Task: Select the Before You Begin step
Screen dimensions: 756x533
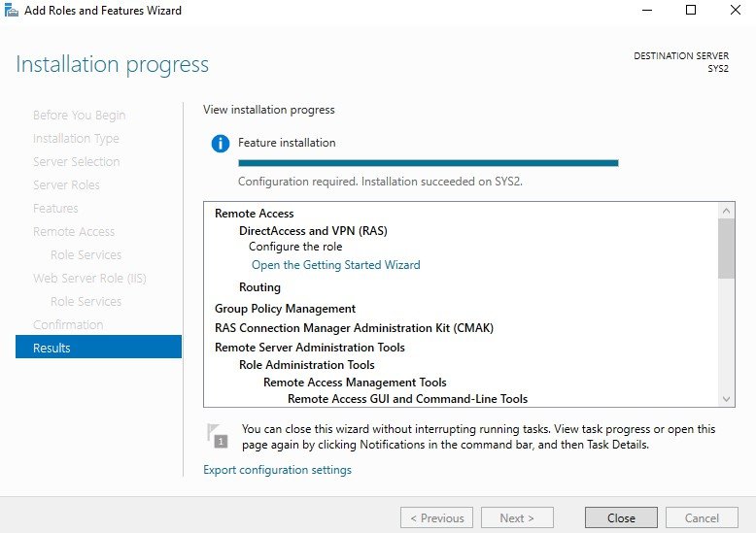Action: [79, 116]
